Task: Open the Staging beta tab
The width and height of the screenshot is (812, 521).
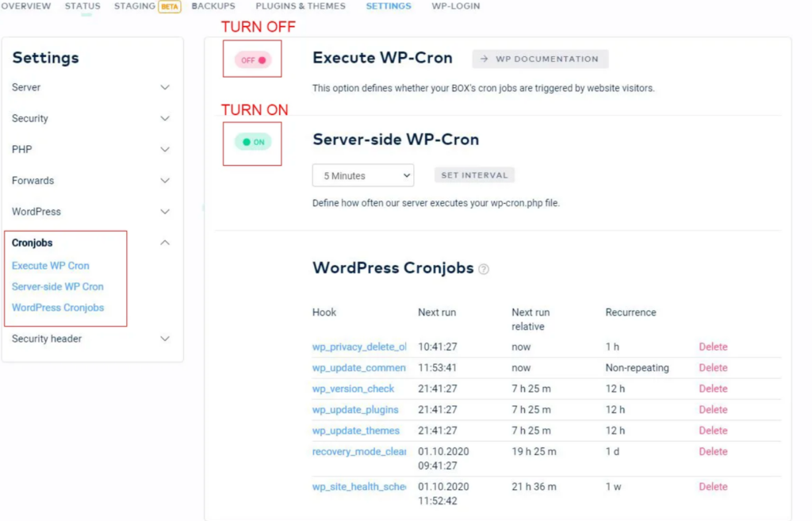Action: 147,6
